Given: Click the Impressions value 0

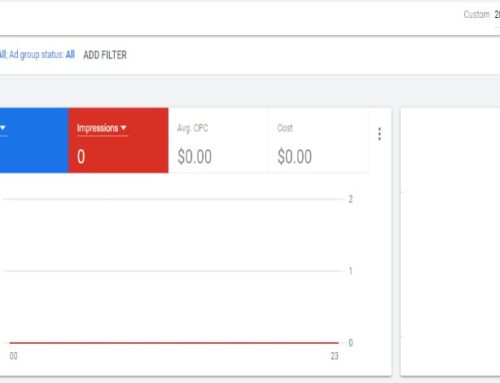Looking at the screenshot, I should click(x=81, y=157).
